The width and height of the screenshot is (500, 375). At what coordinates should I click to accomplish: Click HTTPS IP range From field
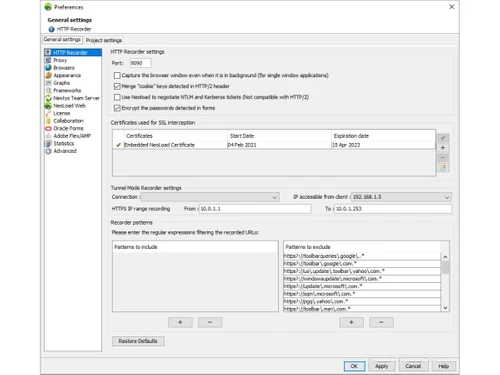coord(255,209)
